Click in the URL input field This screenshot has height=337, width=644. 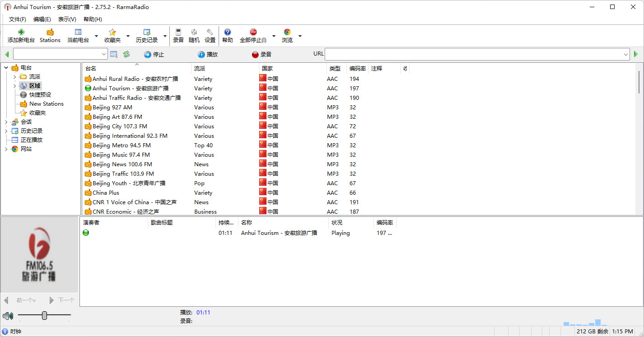pos(474,54)
